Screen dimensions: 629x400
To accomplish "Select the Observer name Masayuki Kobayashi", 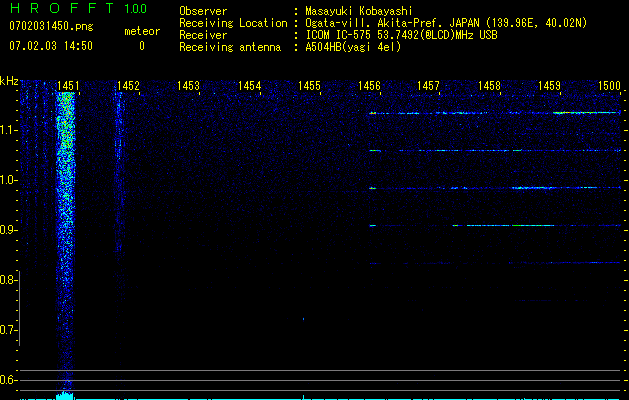I will [x=359, y=11].
